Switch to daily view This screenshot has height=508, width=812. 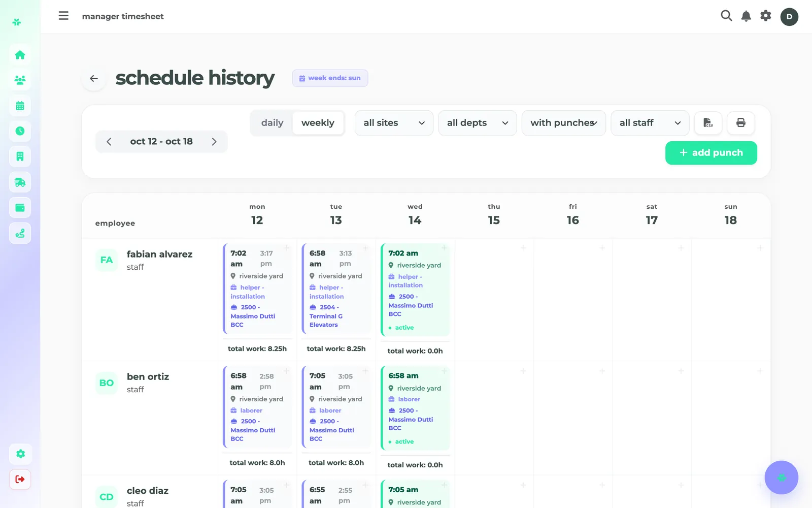272,123
